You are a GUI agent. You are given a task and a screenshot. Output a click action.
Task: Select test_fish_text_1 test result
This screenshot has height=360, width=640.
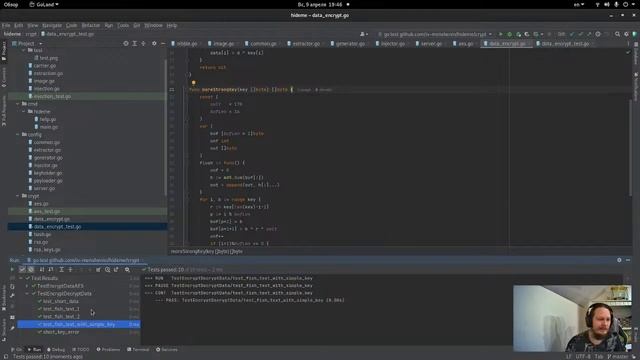(61, 309)
